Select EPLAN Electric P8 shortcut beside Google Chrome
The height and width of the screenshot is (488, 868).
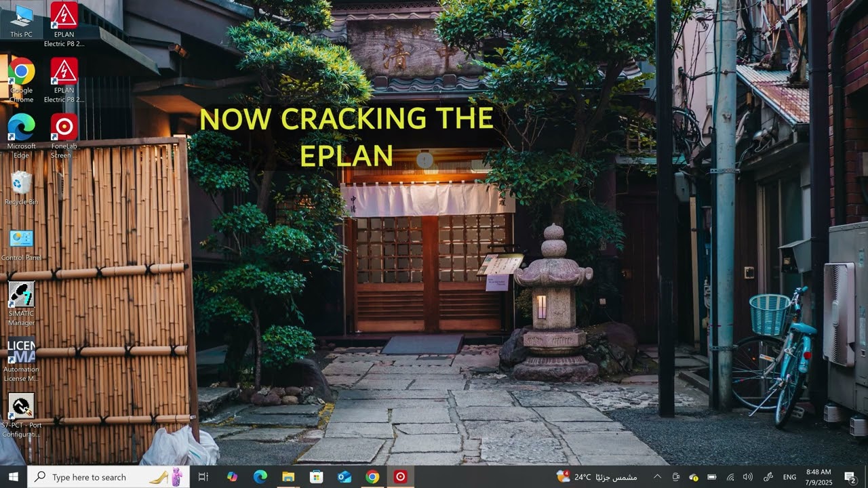pos(64,80)
